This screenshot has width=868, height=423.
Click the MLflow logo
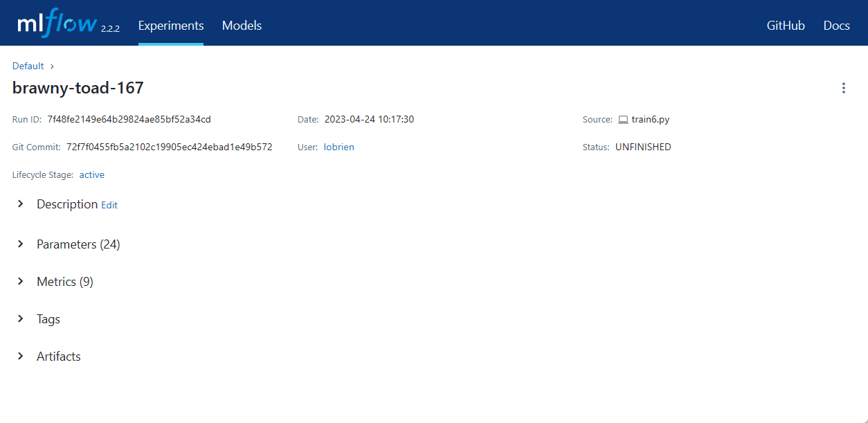(x=57, y=25)
